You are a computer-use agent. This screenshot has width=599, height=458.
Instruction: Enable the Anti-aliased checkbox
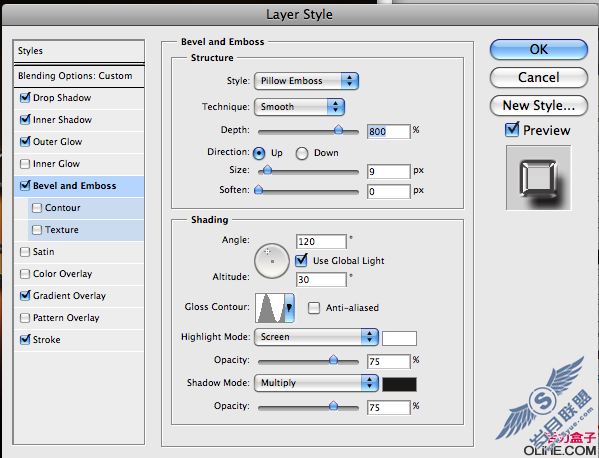point(314,308)
